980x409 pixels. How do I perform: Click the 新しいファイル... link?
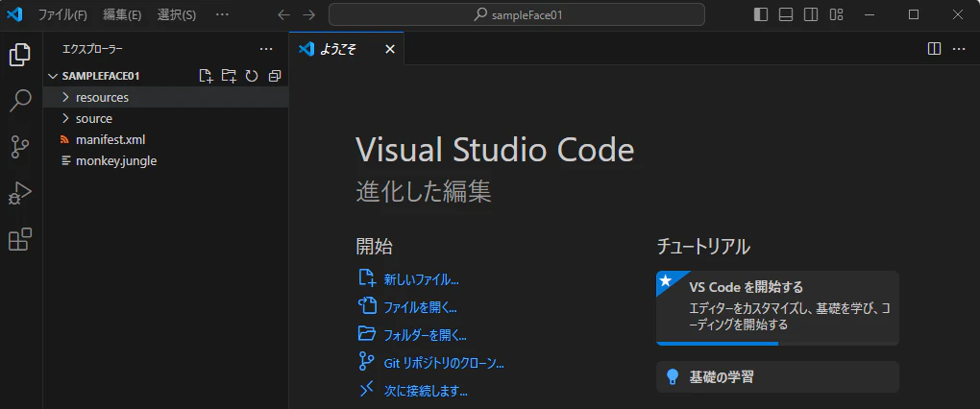coord(421,279)
